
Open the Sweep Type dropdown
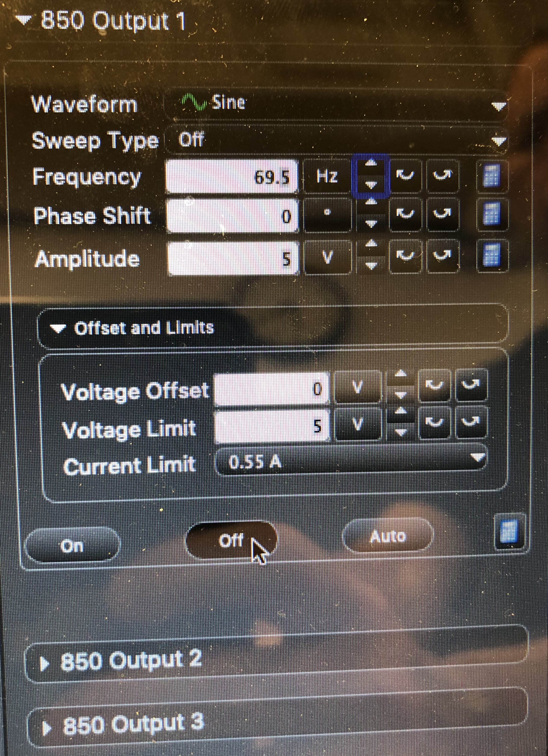tap(336, 140)
